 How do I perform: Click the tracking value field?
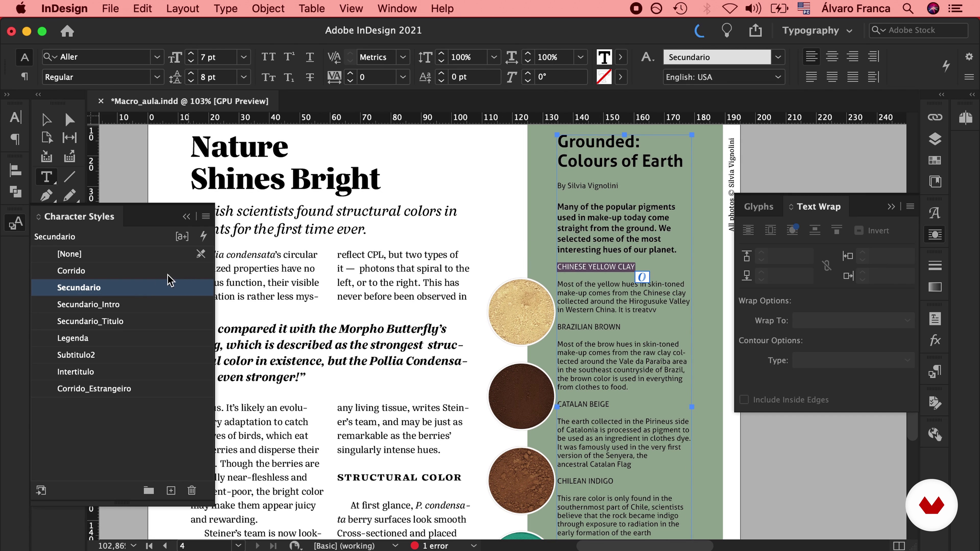376,77
